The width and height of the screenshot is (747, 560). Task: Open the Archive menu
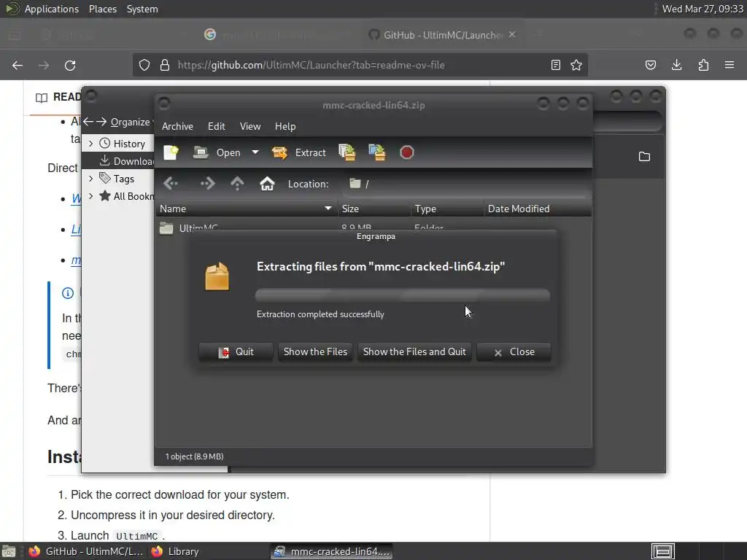tap(177, 126)
